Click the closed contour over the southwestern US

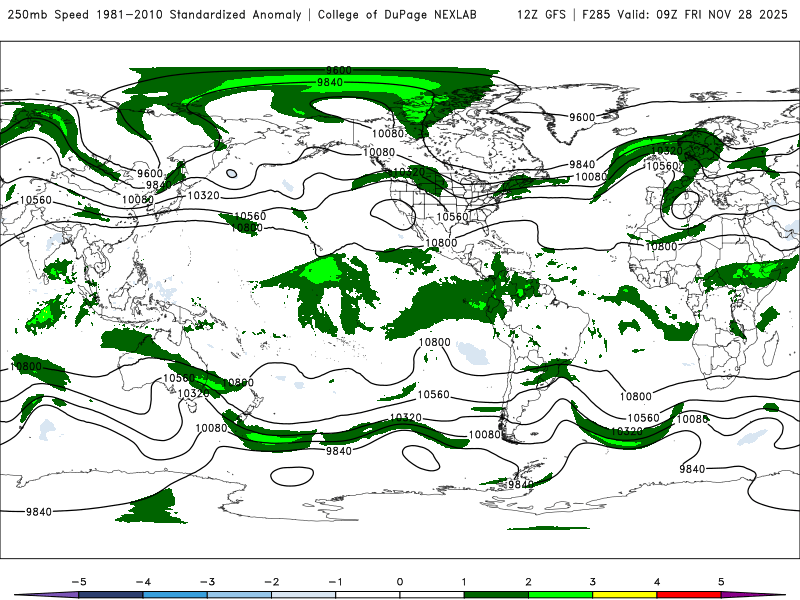click(x=393, y=215)
